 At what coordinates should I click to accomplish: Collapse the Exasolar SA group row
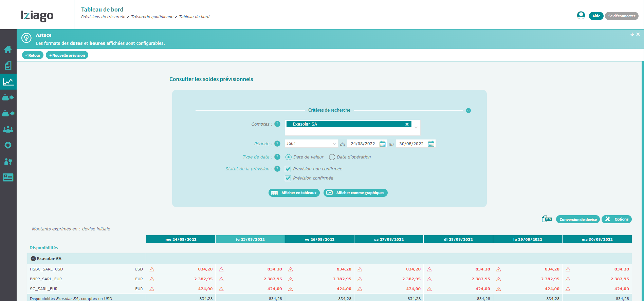(x=33, y=259)
